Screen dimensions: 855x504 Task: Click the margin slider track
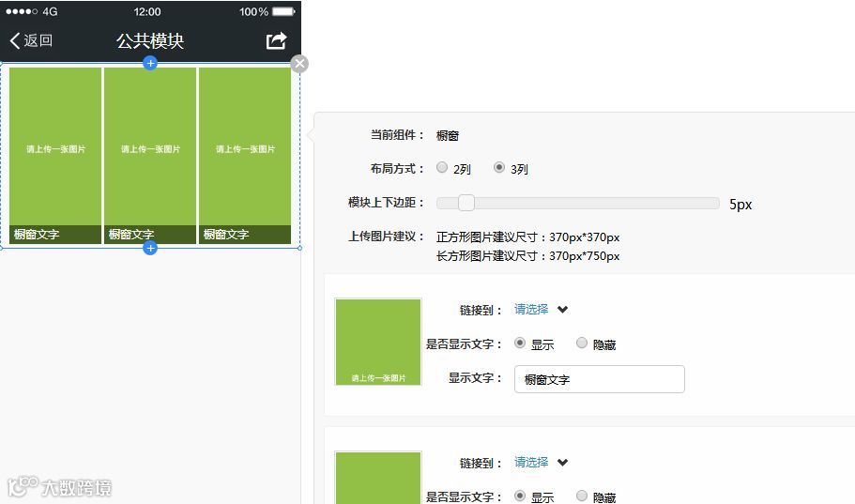(578, 203)
